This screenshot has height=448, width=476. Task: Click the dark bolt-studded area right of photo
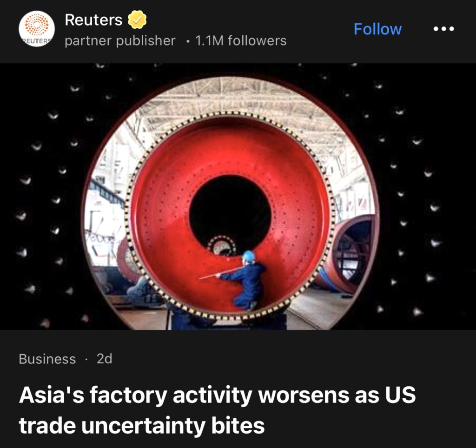(425, 198)
